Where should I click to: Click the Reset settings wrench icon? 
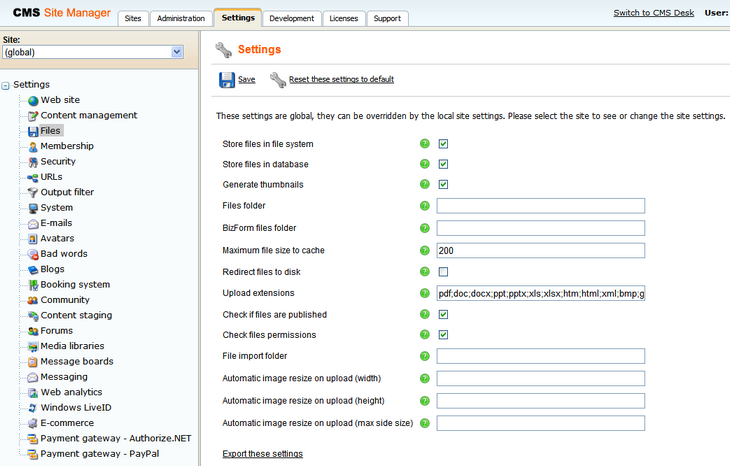point(278,80)
